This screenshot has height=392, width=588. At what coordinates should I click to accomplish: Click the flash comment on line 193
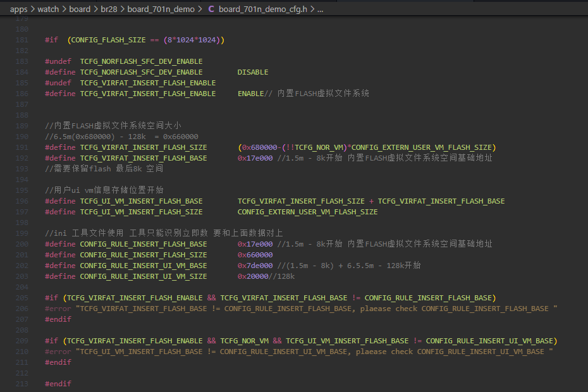coord(104,169)
